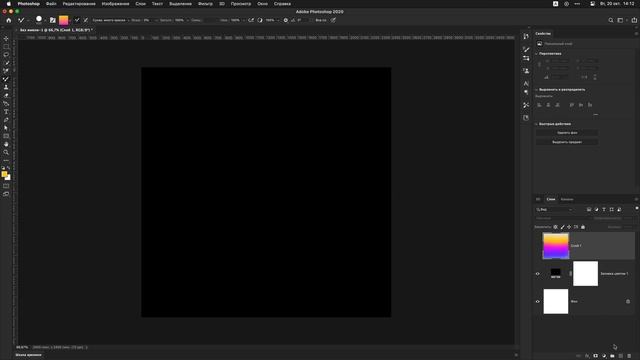Toggle layer filtering switch

[x=636, y=209]
